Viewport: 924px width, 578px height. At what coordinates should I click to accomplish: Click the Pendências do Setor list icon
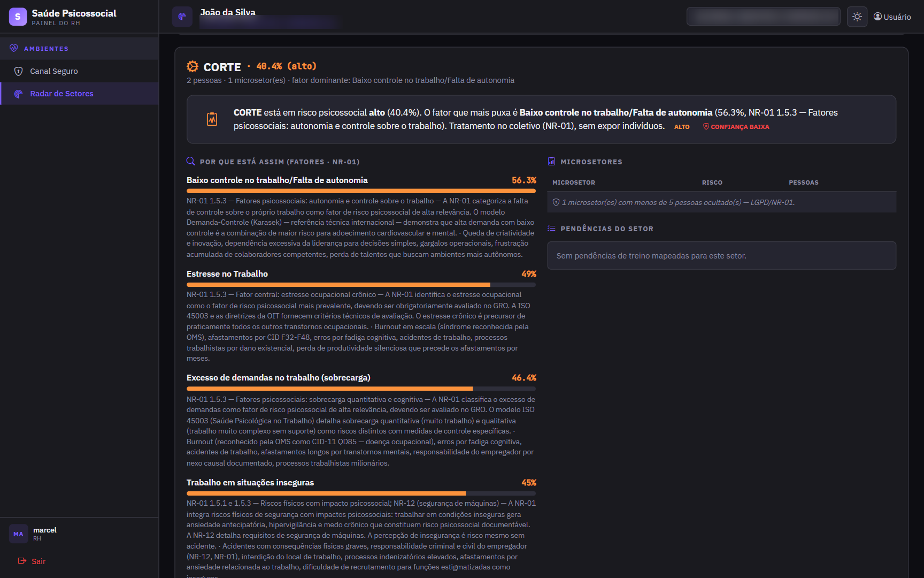(x=551, y=229)
